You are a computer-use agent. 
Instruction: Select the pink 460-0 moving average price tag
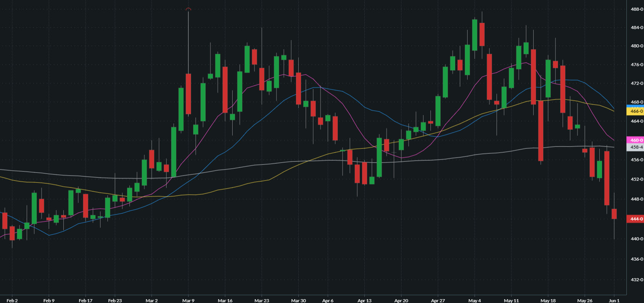click(635, 140)
